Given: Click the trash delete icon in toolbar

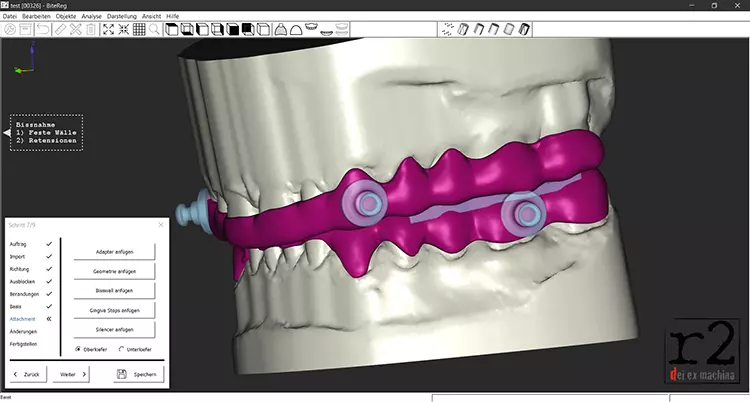Looking at the screenshot, I should (x=91, y=29).
